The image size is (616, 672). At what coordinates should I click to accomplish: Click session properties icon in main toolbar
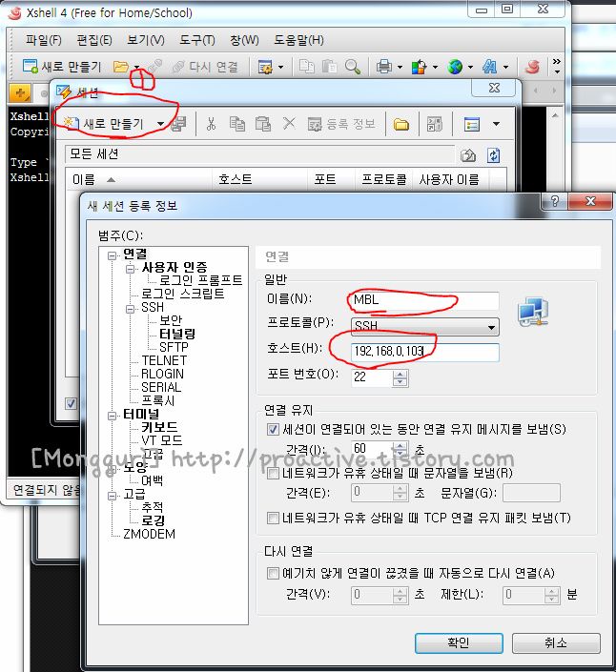click(265, 67)
